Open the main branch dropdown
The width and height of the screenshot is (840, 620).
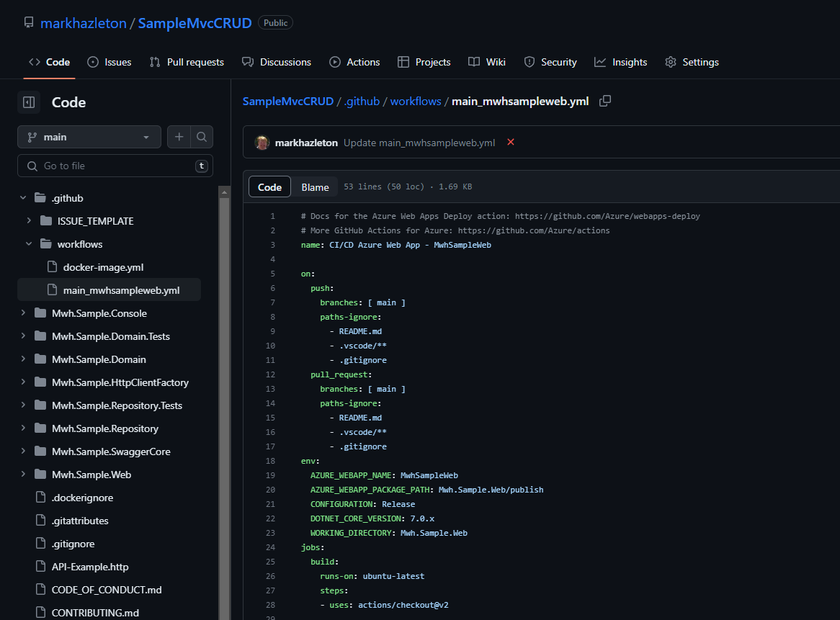[x=89, y=137]
